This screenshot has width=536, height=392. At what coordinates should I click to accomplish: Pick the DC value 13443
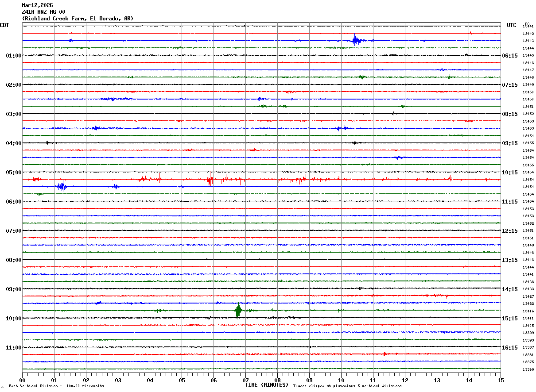pyautogui.click(x=528, y=41)
